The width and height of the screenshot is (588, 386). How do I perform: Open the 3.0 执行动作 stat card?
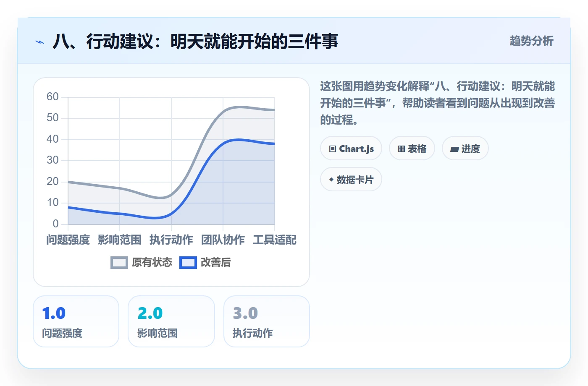(x=267, y=321)
